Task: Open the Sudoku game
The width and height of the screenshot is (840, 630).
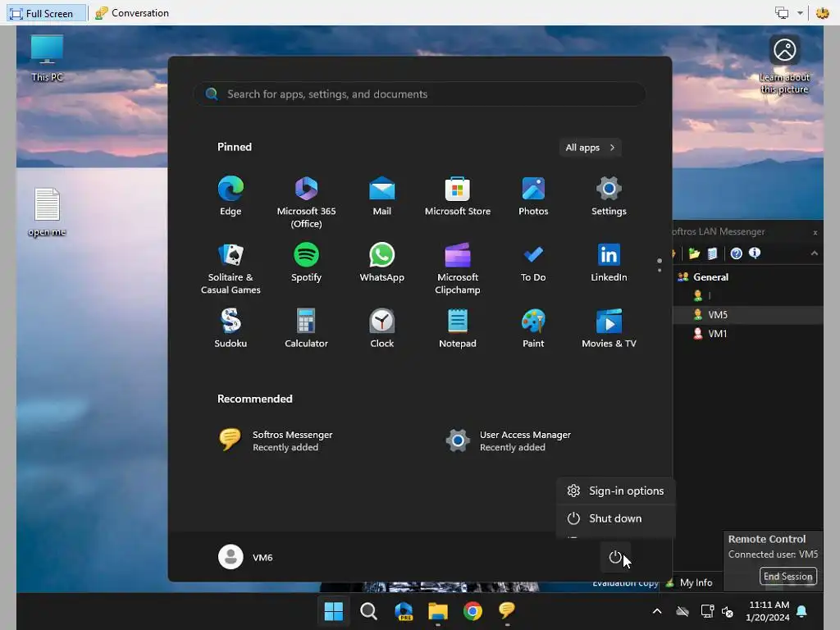Action: [231, 328]
